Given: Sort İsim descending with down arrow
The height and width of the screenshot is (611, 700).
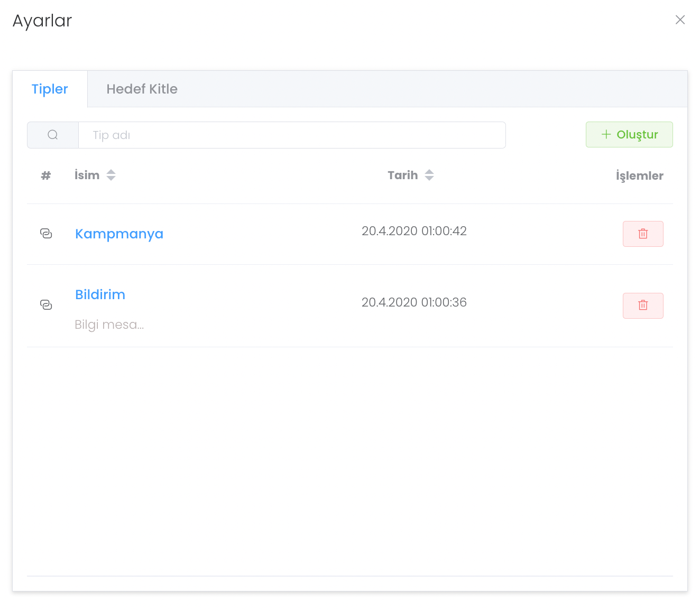Looking at the screenshot, I should pos(111,179).
